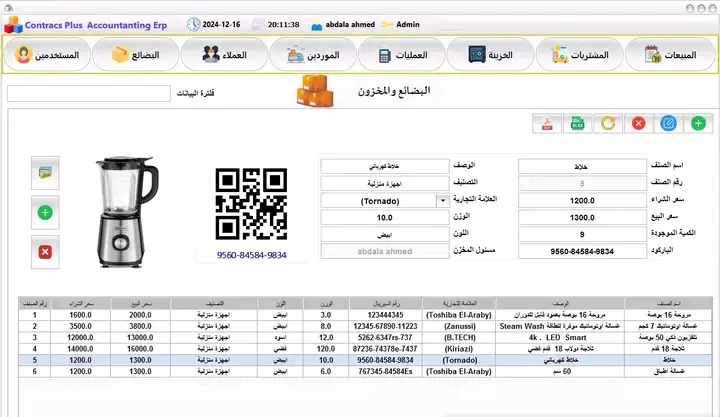Open the المشتريات (Purchases) tab
This screenshot has height=417, width=720.
pos(580,55)
